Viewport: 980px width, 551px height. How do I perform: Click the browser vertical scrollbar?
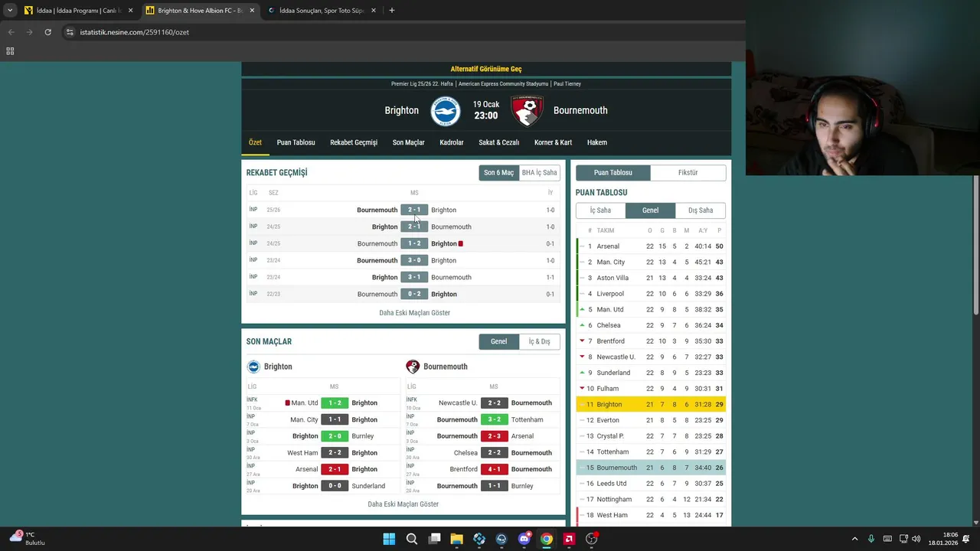coord(975,245)
